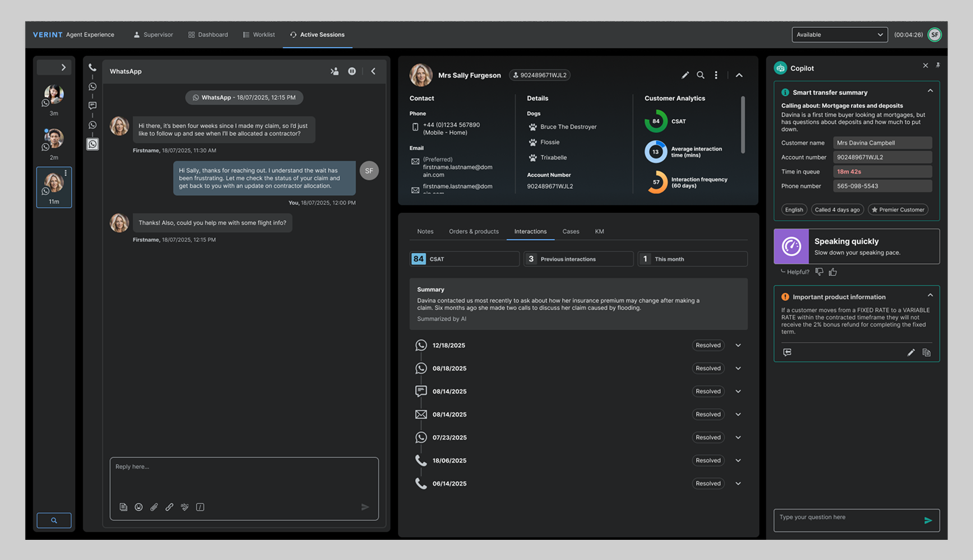This screenshot has height=560, width=973.
Task: Open the Available status dropdown
Action: tap(839, 35)
